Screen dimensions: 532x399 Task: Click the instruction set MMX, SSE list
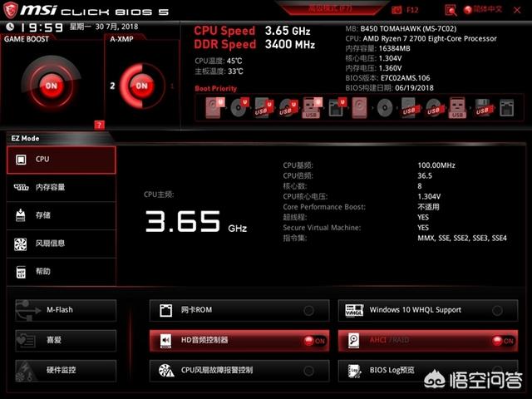pos(462,239)
